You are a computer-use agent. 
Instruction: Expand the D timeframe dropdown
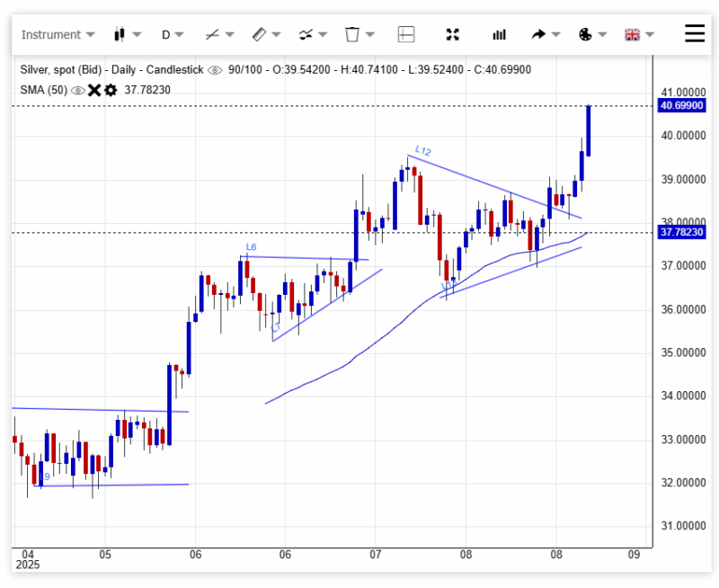pyautogui.click(x=172, y=35)
